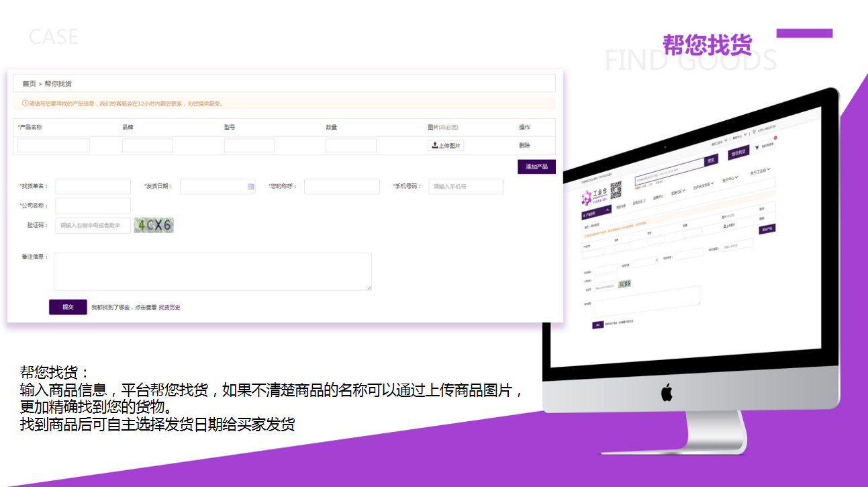
Task: Click the 备注信息 text area
Action: 212,271
